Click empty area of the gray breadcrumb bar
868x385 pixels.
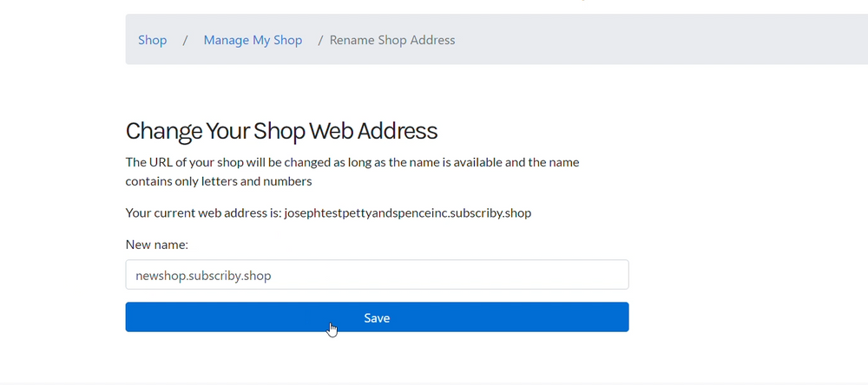coord(664,39)
